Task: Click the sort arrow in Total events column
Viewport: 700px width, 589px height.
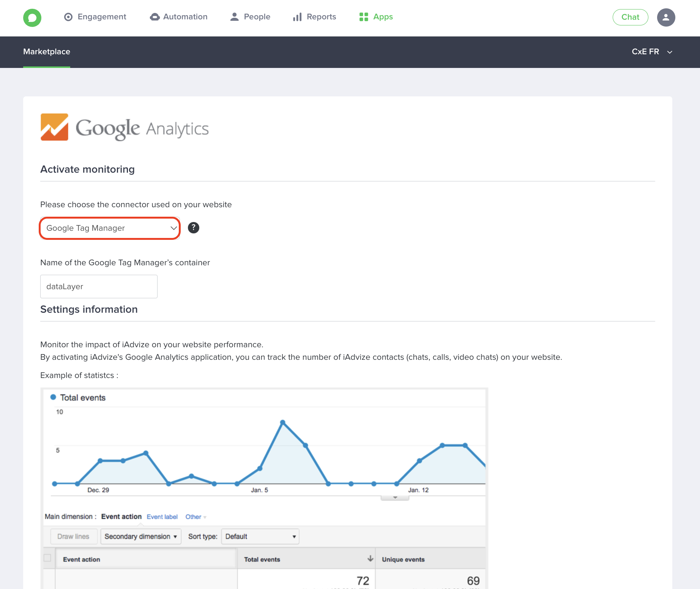Action: tap(370, 559)
